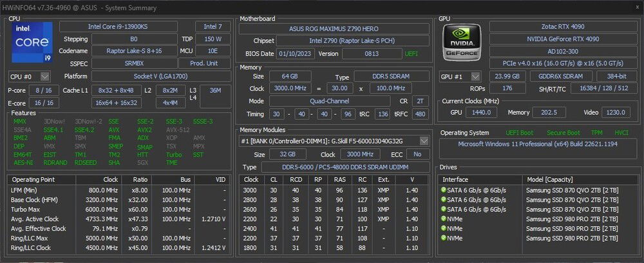Image resolution: width=644 pixels, height=263 pixels.
Task: Click the NVIDIA GeForce logo
Action: [x=462, y=42]
